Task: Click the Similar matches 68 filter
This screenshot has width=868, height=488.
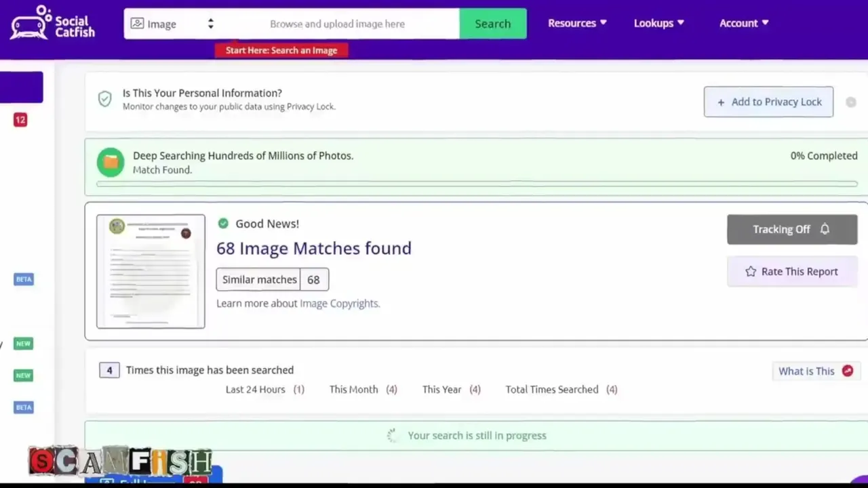Action: click(x=273, y=279)
